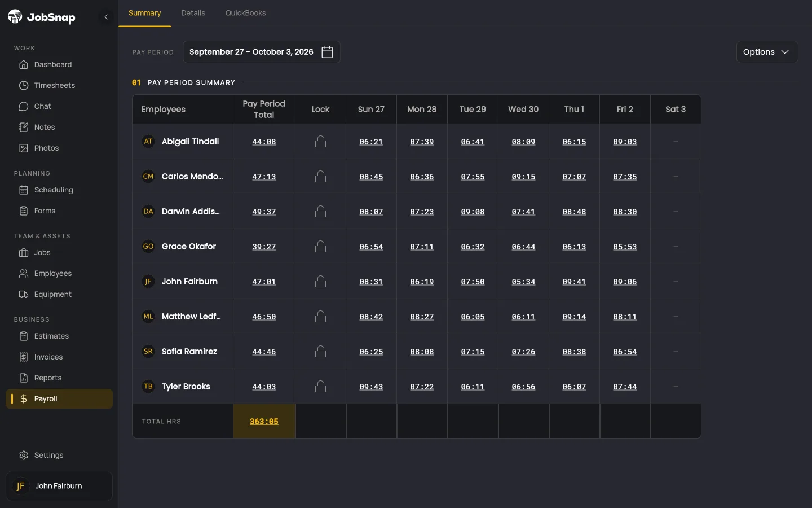
Task: Go to the Employees page
Action: click(x=59, y=273)
